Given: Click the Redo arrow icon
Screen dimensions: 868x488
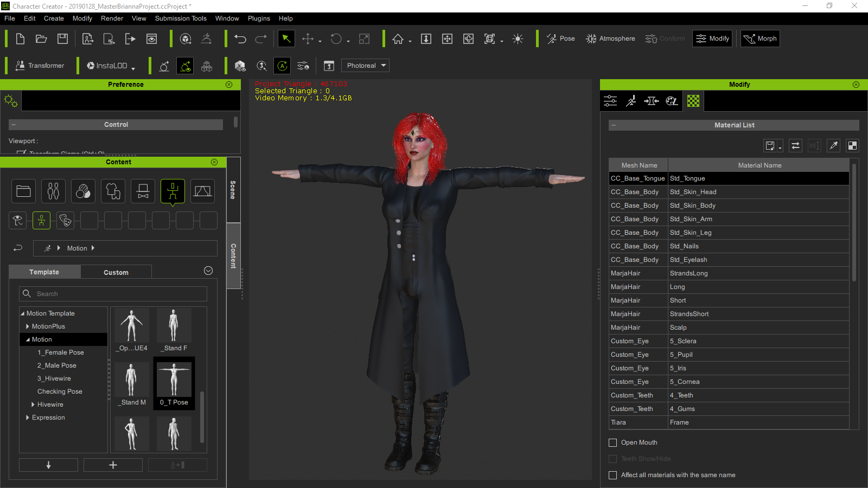Looking at the screenshot, I should [261, 38].
